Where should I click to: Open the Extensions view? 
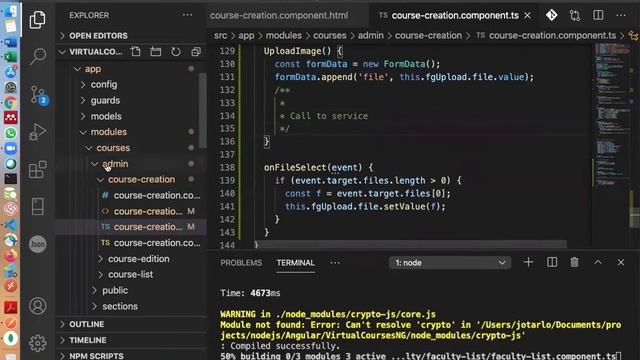(37, 169)
